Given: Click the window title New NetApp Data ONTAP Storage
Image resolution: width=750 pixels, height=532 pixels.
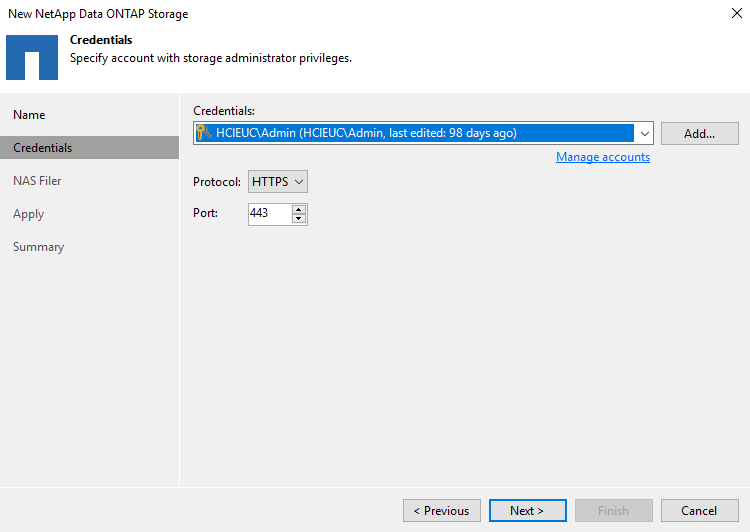Looking at the screenshot, I should (98, 14).
